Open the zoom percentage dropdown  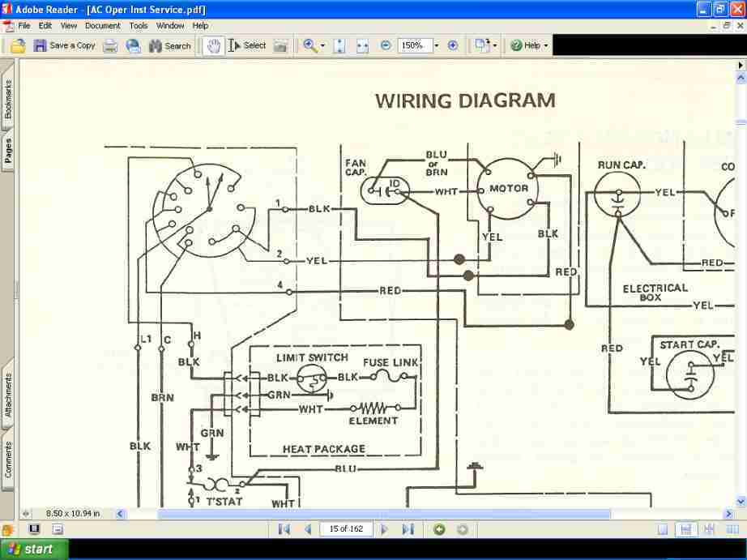click(x=437, y=46)
